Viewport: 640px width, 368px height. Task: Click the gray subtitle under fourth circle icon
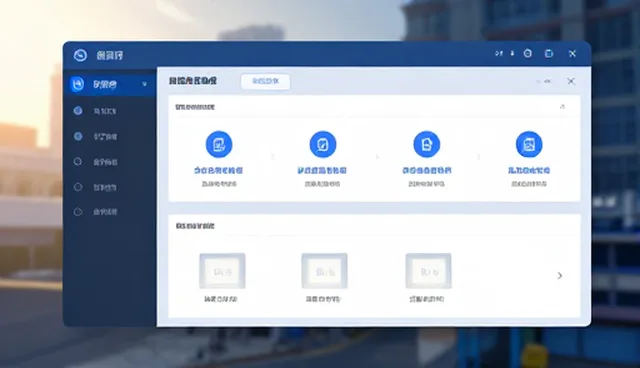pyautogui.click(x=529, y=184)
